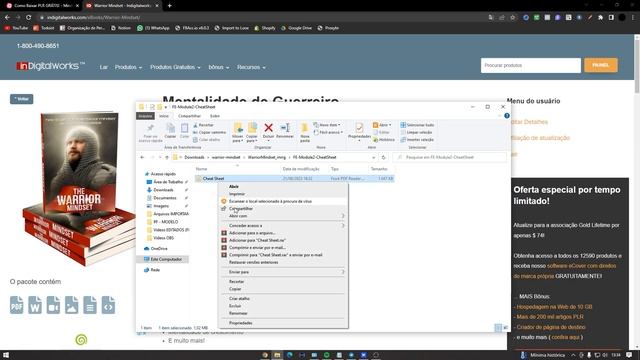Click the Lar navigation link
This screenshot has height=360, width=640.
point(104,67)
